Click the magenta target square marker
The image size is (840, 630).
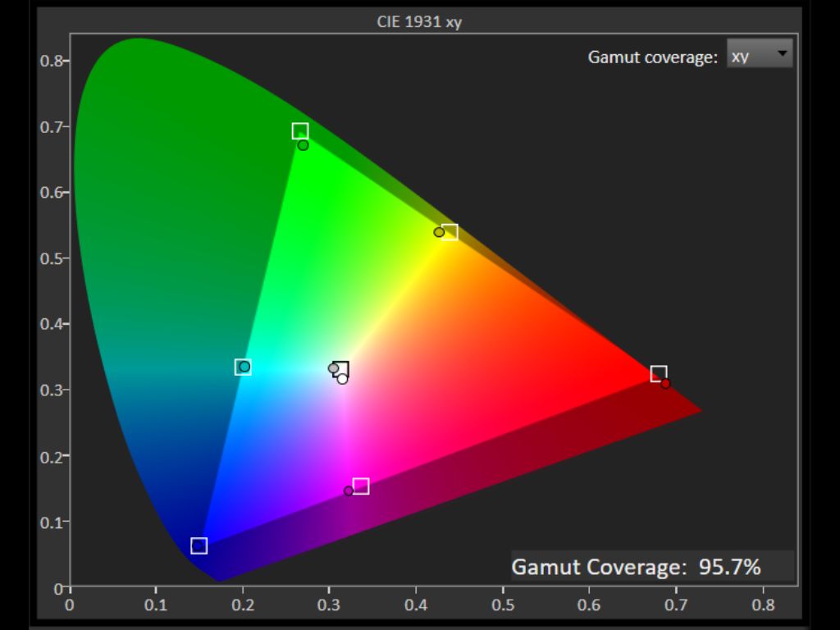point(361,486)
